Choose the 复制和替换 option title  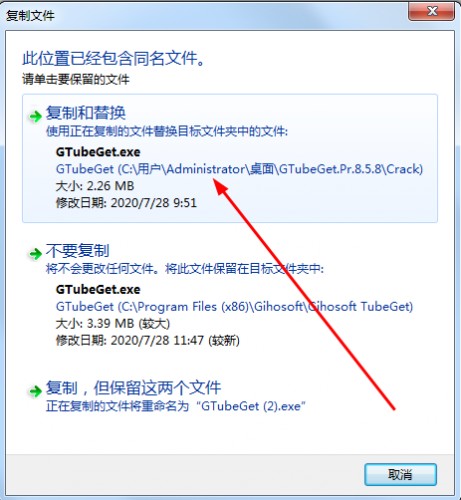click(x=86, y=113)
